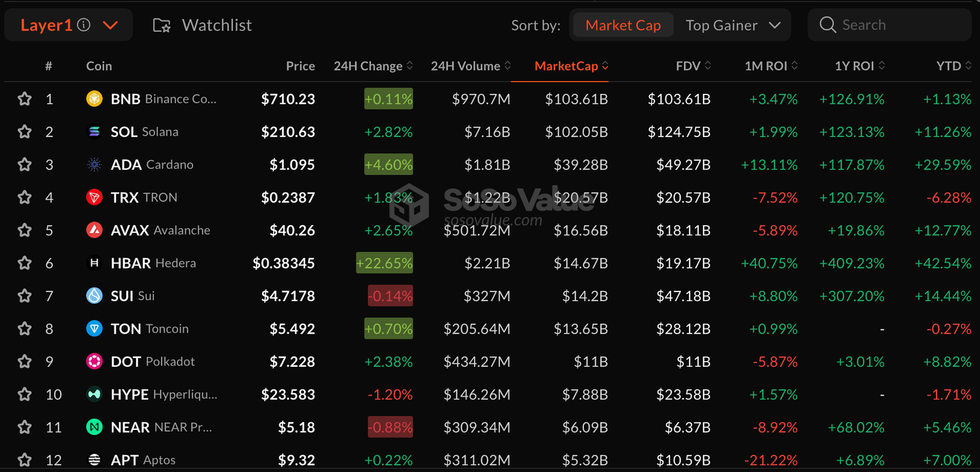Focus the Search input field
The image size is (980, 472).
900,26
